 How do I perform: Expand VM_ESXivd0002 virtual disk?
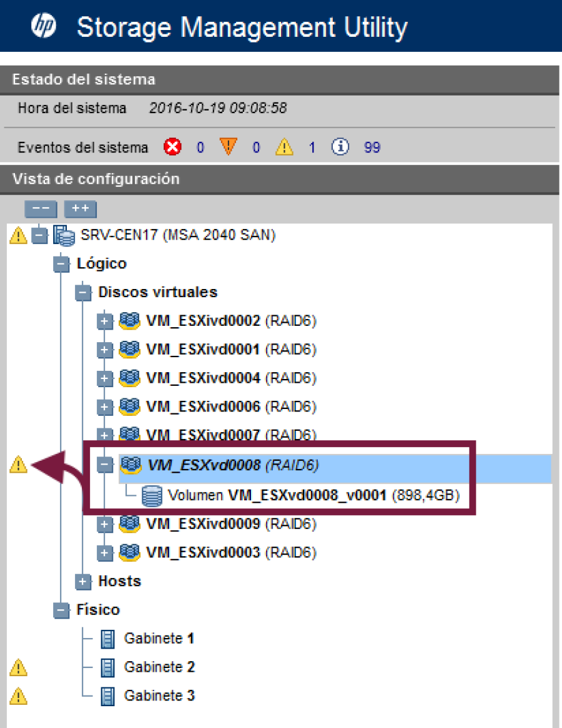pyautogui.click(x=104, y=322)
